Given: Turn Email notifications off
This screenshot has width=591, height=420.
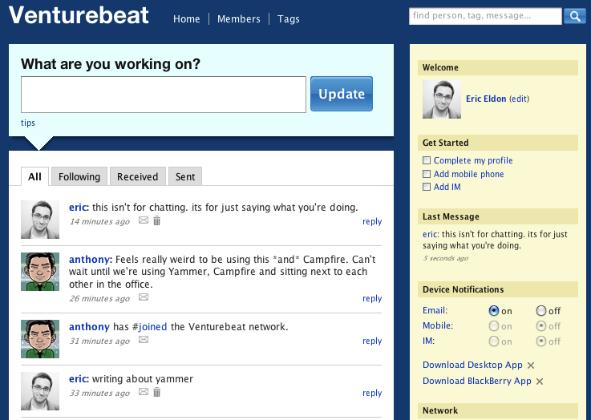Looking at the screenshot, I should pos(541,311).
